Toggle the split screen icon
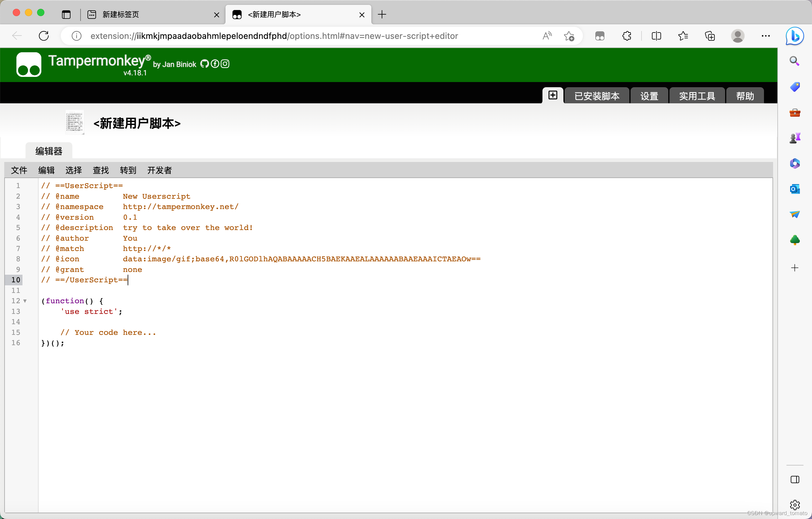This screenshot has width=812, height=519. [656, 36]
